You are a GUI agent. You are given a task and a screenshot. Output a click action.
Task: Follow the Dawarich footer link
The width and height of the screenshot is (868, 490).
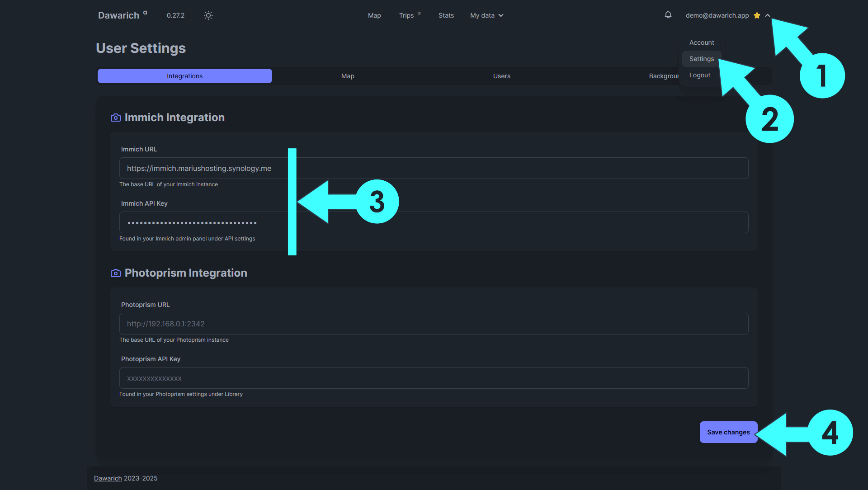pos(108,478)
